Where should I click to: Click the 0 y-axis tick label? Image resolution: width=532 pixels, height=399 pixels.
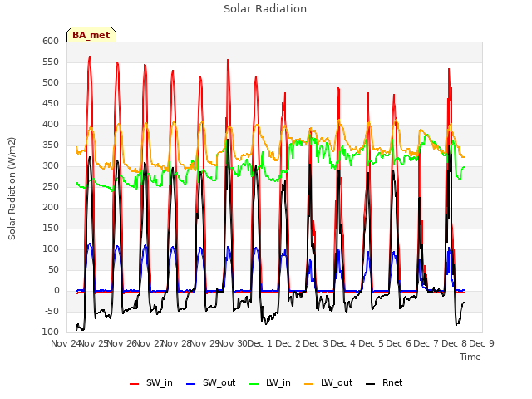(57, 290)
